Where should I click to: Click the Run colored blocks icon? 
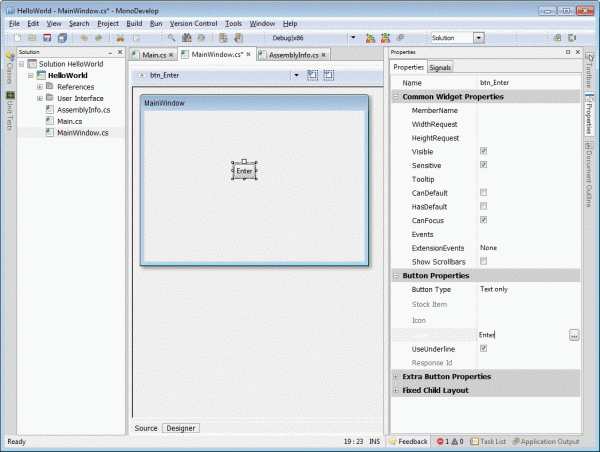pyautogui.click(x=370, y=38)
